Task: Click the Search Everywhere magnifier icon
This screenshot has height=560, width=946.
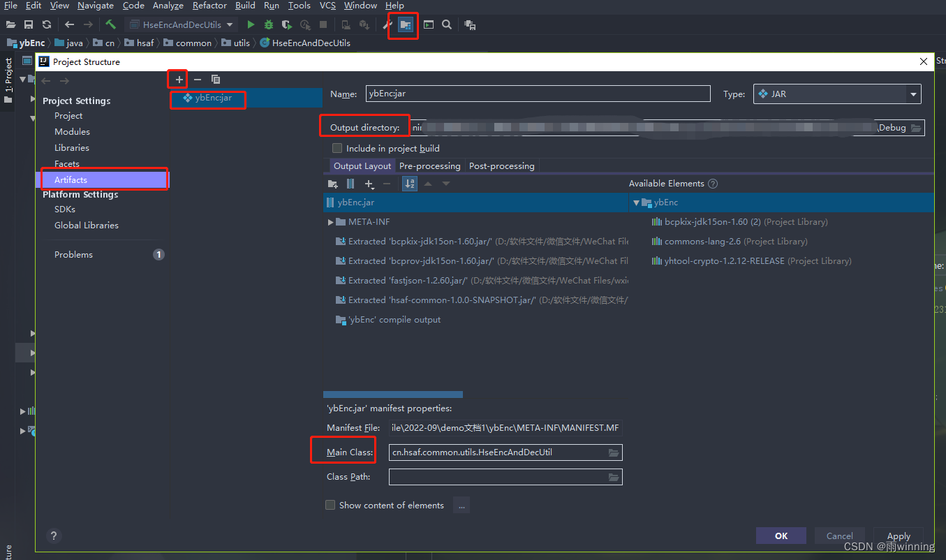Action: coord(447,24)
